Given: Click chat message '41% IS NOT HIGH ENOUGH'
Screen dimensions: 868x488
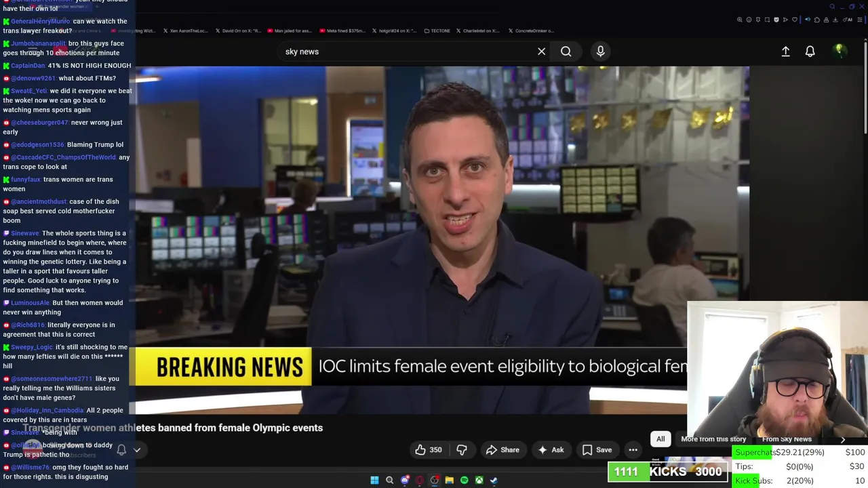Looking at the screenshot, I should tap(90, 66).
